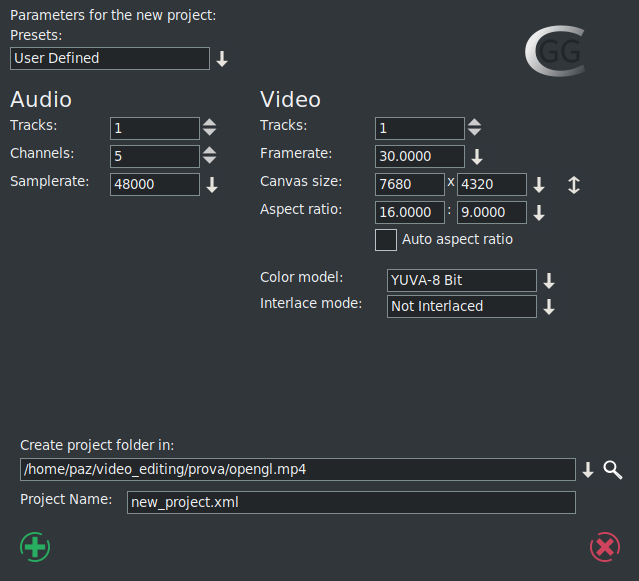The height and width of the screenshot is (581, 639).
Task: Swap canvas width and height arrows
Action: [x=573, y=185]
